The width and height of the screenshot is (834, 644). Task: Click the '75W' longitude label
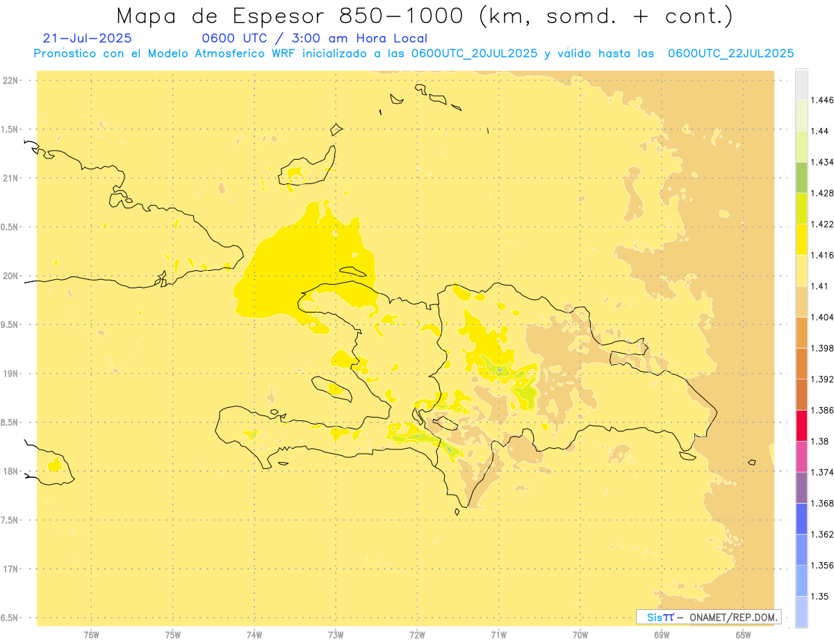[x=172, y=634]
